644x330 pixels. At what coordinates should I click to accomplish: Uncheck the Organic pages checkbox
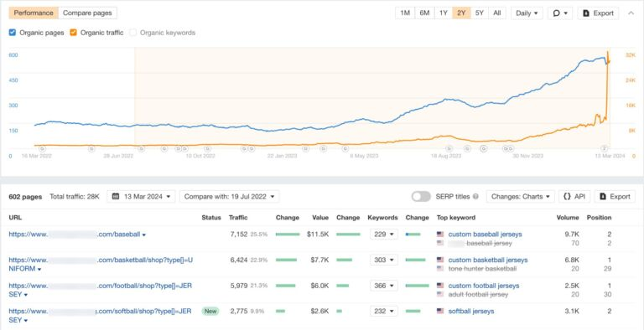pyautogui.click(x=13, y=33)
